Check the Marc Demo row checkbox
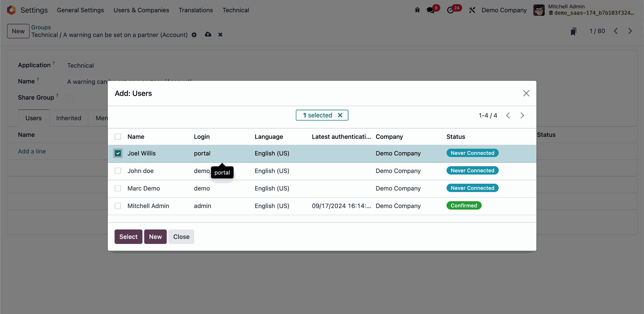 (x=118, y=188)
